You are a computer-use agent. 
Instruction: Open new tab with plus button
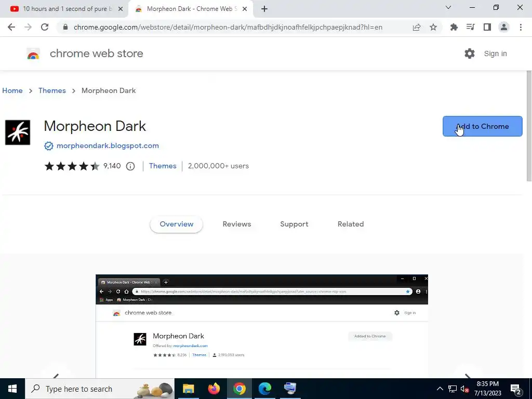264,9
